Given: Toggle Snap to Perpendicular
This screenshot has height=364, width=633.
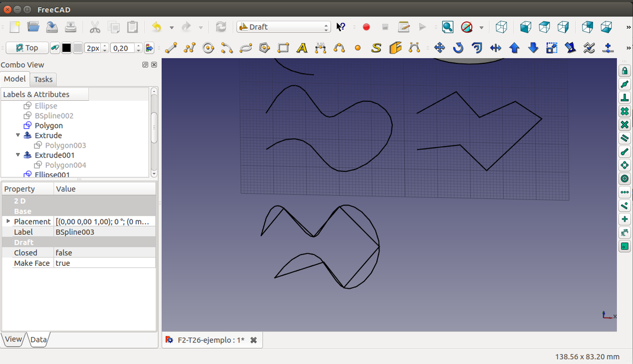Looking at the screenshot, I should (625, 98).
